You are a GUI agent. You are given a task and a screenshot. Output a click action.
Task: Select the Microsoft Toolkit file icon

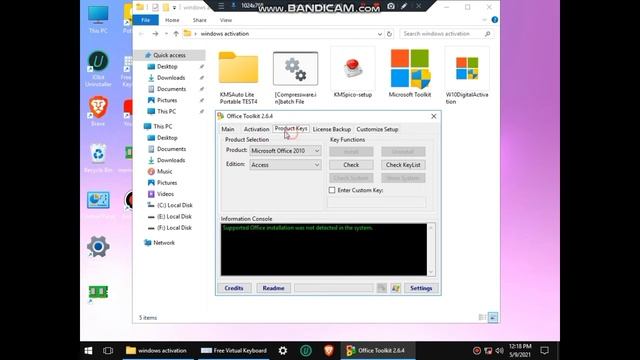click(x=410, y=68)
